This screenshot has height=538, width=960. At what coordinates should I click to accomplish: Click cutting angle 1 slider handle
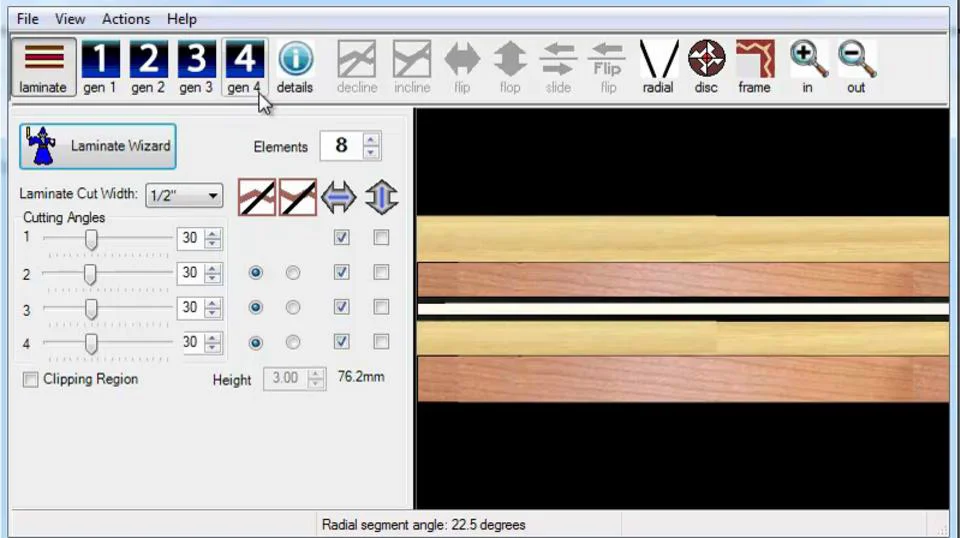point(91,239)
